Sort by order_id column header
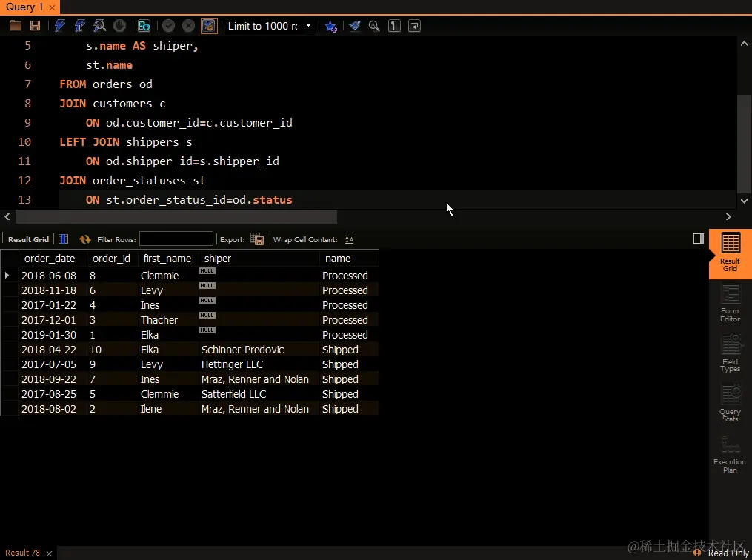 [111, 259]
